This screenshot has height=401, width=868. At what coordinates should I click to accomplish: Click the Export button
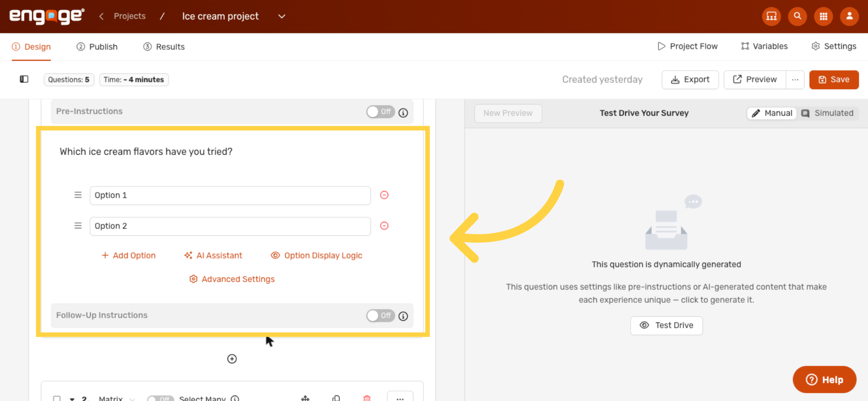click(x=690, y=80)
